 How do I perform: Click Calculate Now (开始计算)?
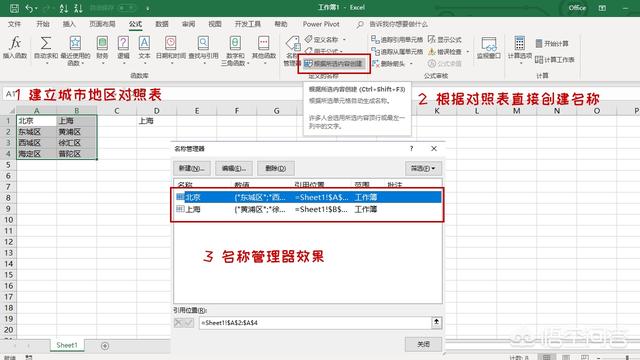click(552, 43)
